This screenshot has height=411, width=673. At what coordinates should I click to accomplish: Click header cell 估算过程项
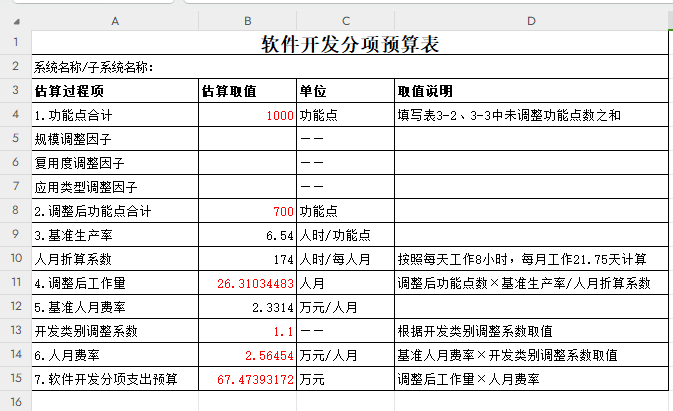point(115,91)
